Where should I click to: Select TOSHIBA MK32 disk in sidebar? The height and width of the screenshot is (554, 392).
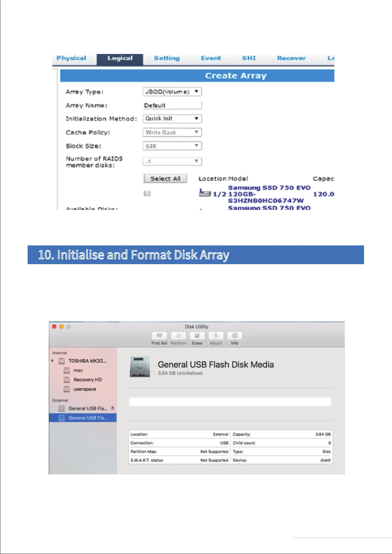click(x=83, y=361)
